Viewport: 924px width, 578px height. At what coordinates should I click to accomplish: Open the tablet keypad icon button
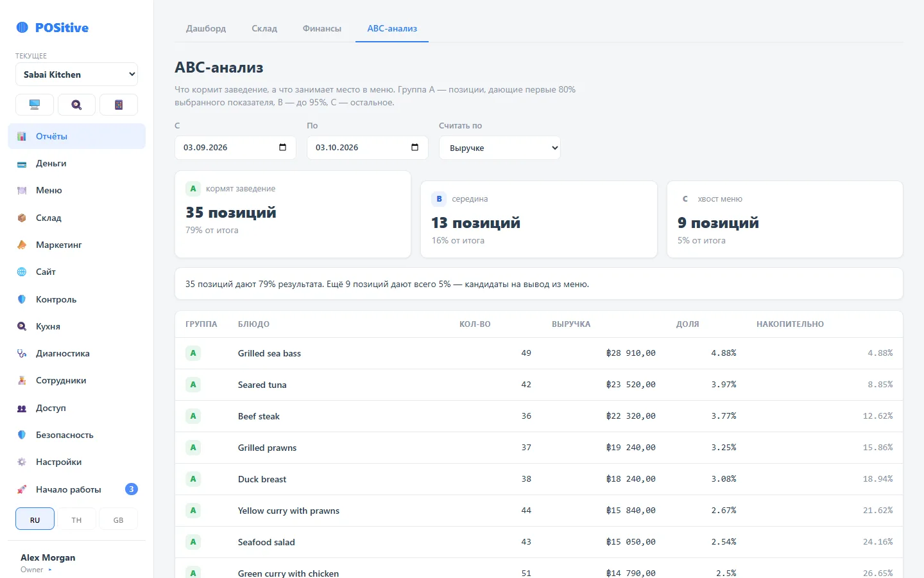point(119,105)
